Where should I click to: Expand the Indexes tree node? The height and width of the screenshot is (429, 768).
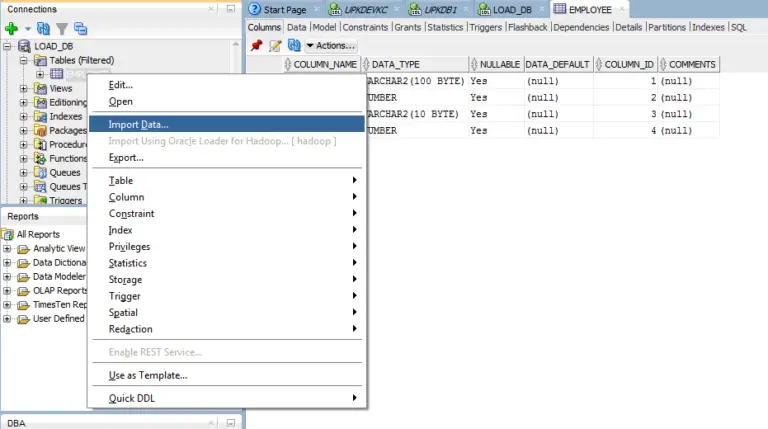point(24,117)
